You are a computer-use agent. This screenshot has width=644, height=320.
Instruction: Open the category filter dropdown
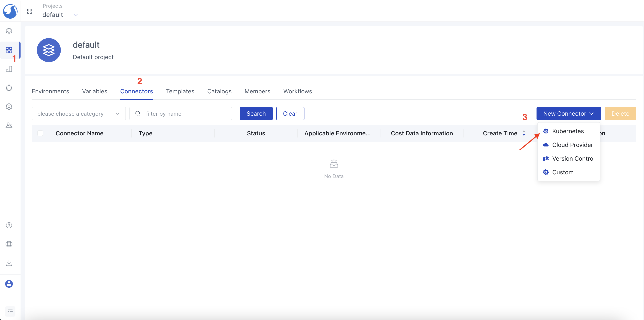[x=79, y=114]
